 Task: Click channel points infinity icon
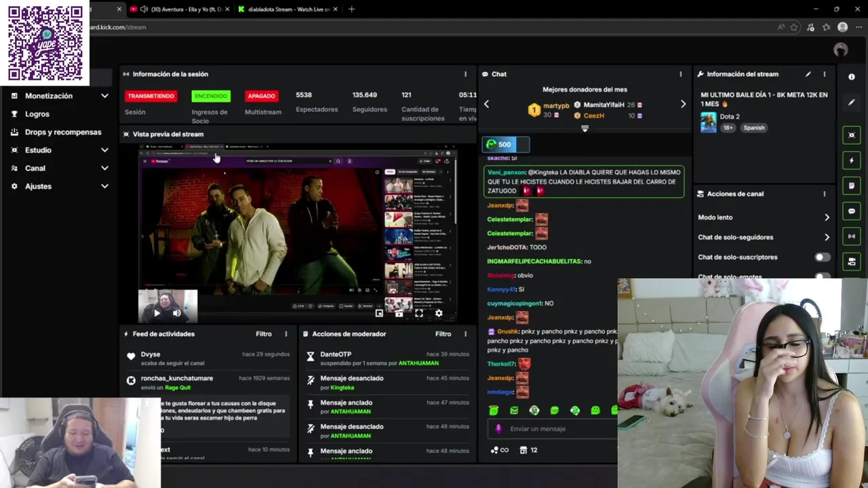tap(499, 450)
